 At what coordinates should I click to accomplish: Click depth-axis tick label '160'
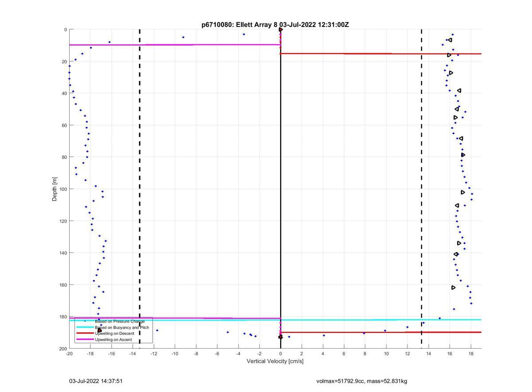[x=63, y=285]
